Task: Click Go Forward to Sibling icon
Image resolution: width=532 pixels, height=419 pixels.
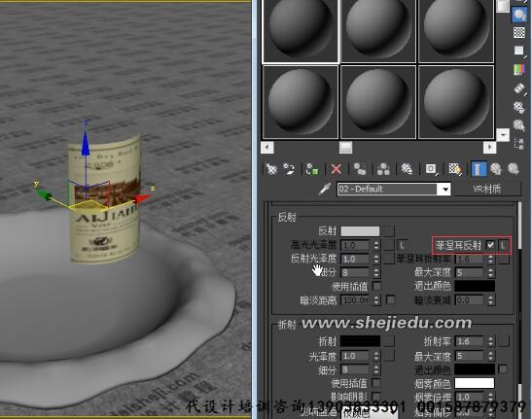Action: click(x=514, y=168)
